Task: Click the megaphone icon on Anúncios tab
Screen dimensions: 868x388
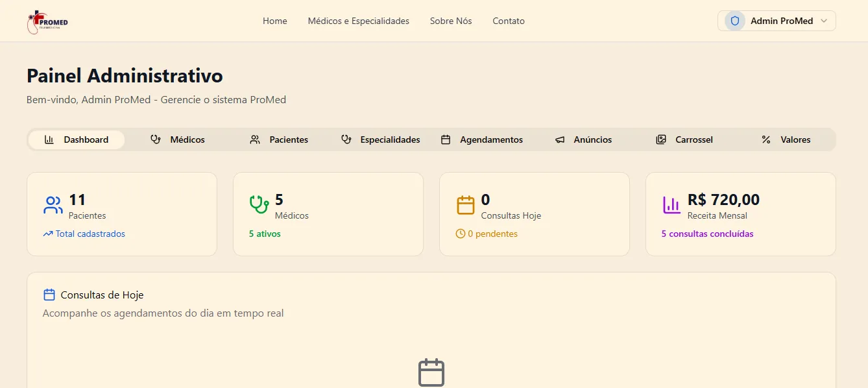Action: click(560, 139)
